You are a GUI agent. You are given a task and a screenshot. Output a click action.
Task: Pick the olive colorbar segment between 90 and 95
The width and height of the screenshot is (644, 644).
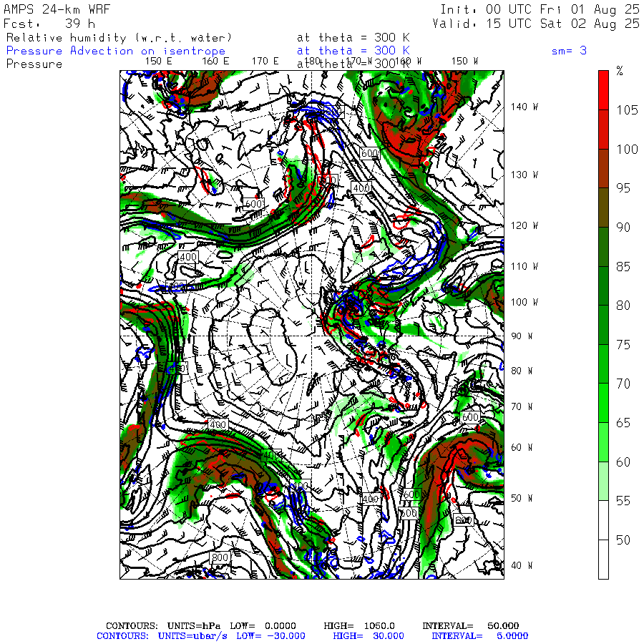coord(603,208)
